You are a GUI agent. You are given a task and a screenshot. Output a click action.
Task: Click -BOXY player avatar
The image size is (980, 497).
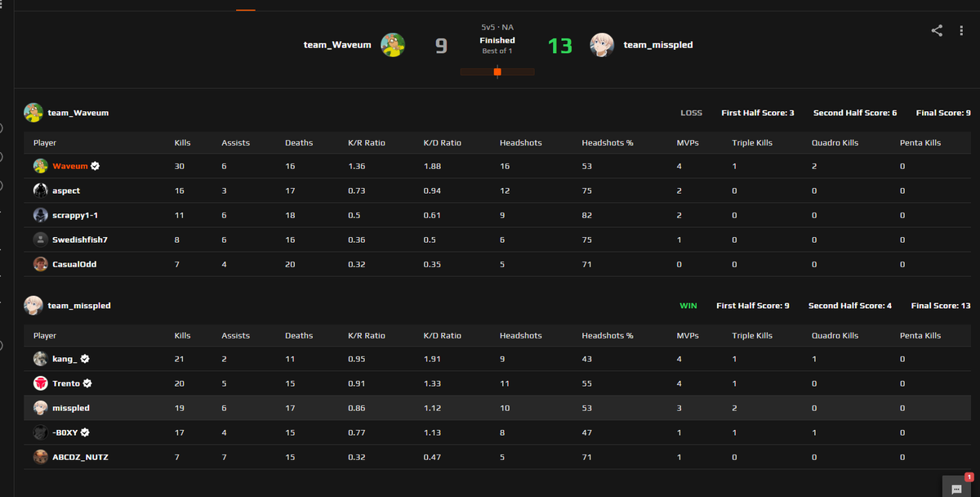[x=40, y=432]
